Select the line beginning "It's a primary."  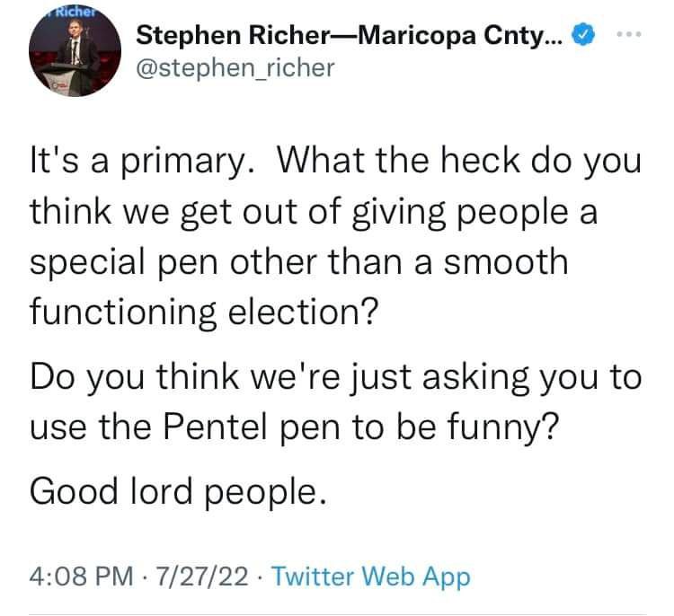pos(336,162)
